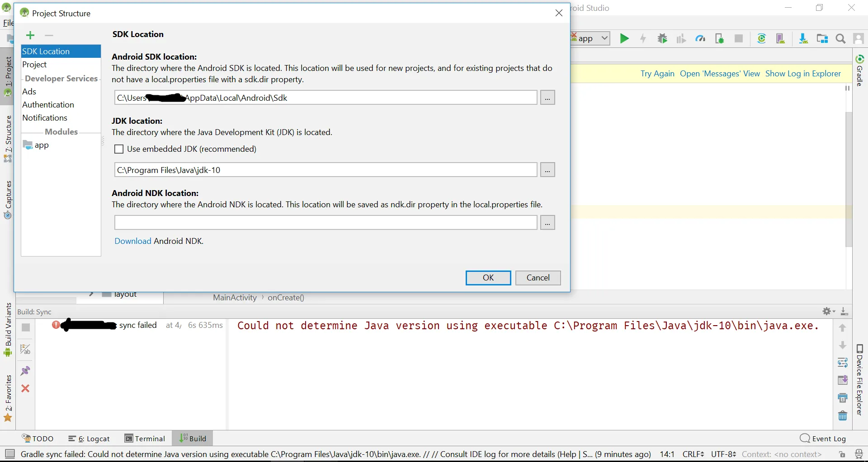Sync project with Gradle files icon

click(762, 38)
